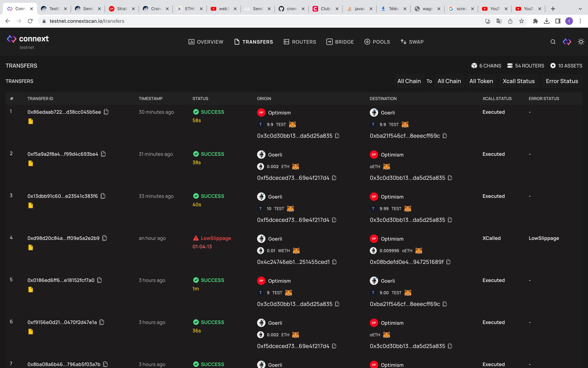Image resolution: width=588 pixels, height=368 pixels.
Task: Toggle Chrome side panel
Action: pos(558,21)
